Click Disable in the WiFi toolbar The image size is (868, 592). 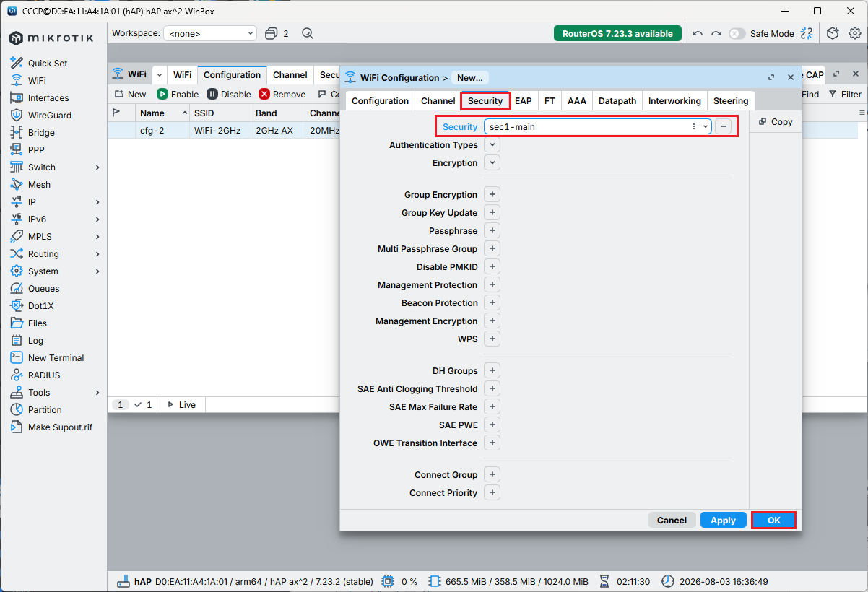229,94
